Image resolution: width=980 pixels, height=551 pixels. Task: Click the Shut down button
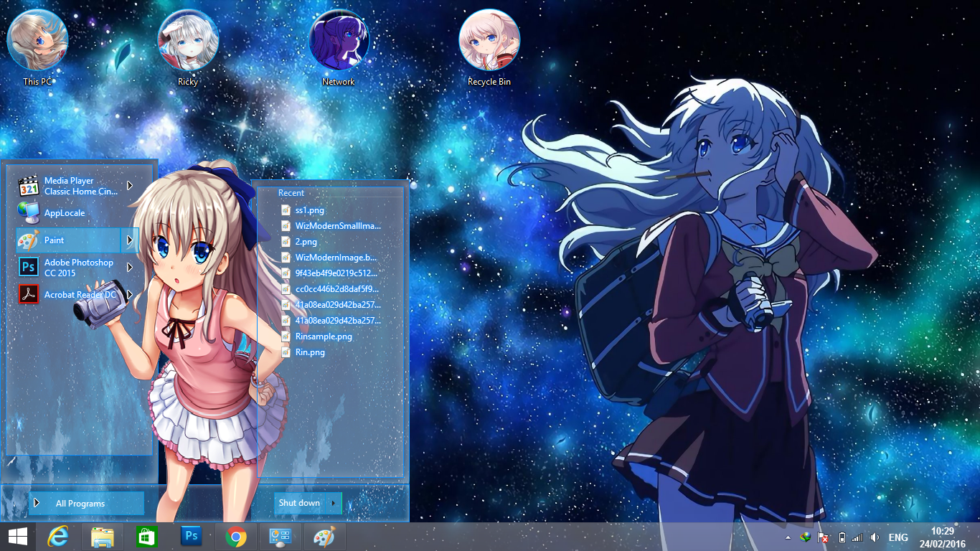(300, 503)
